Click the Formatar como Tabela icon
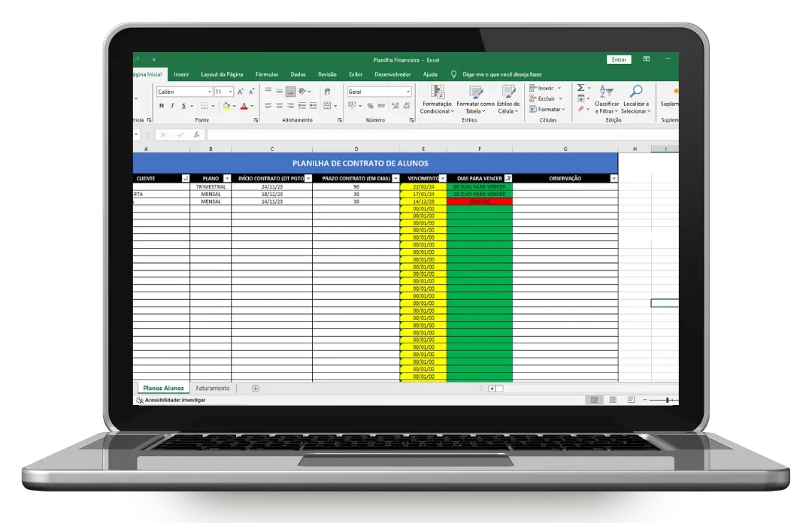812x523 pixels. point(475,93)
